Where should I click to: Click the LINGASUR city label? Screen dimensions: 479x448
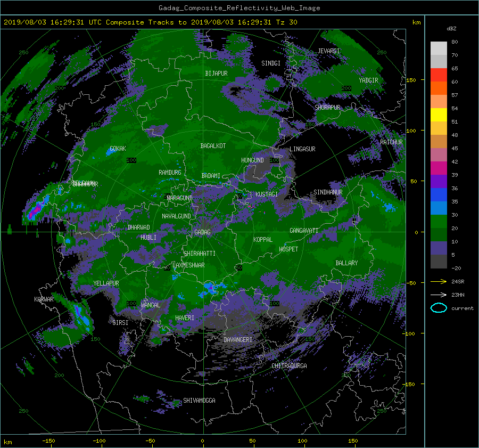pyautogui.click(x=302, y=149)
